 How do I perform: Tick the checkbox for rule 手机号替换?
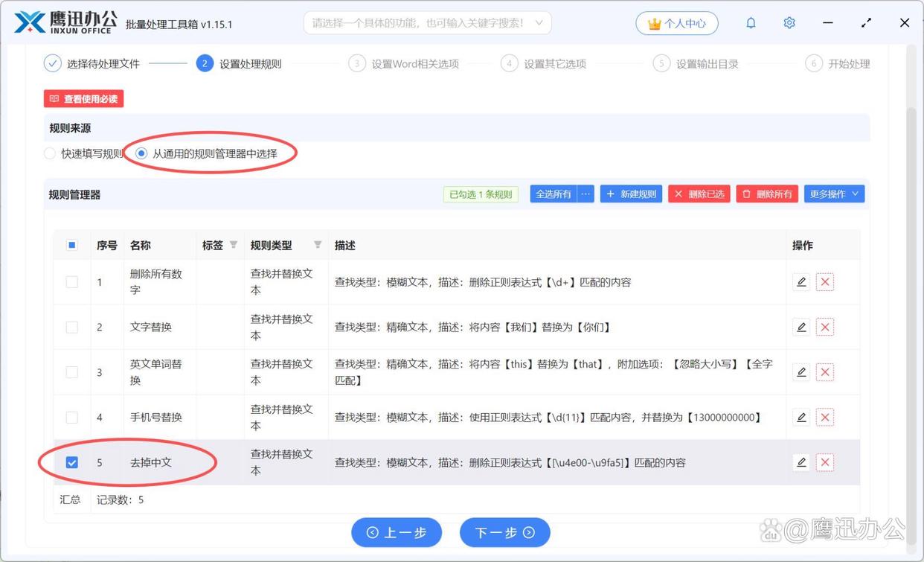click(x=72, y=418)
